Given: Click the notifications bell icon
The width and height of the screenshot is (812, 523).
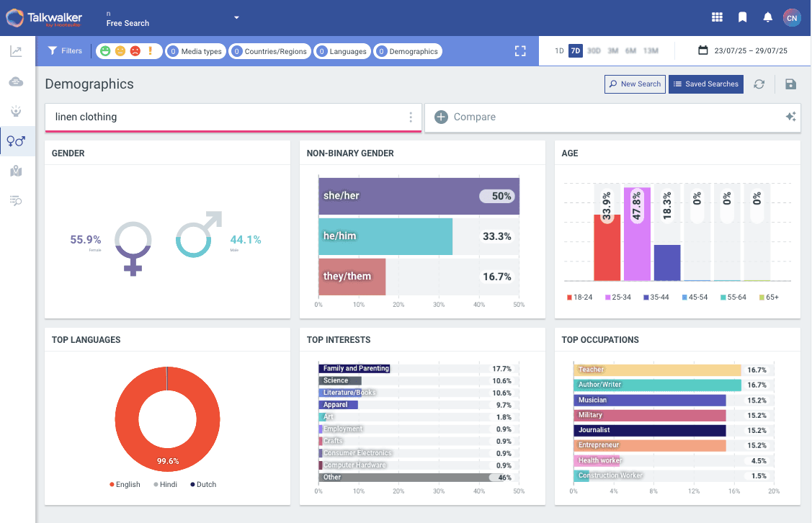Looking at the screenshot, I should click(768, 17).
